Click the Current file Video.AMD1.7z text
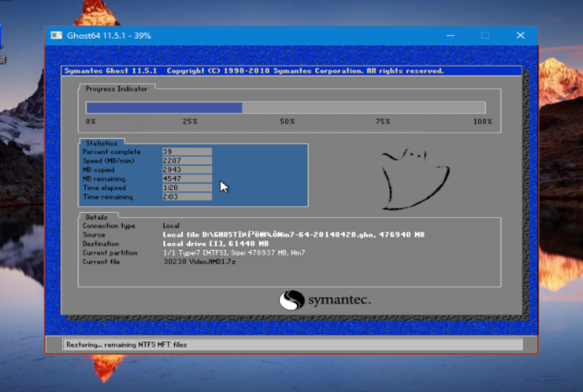Screen dimensions: 583x392 pos(199,262)
